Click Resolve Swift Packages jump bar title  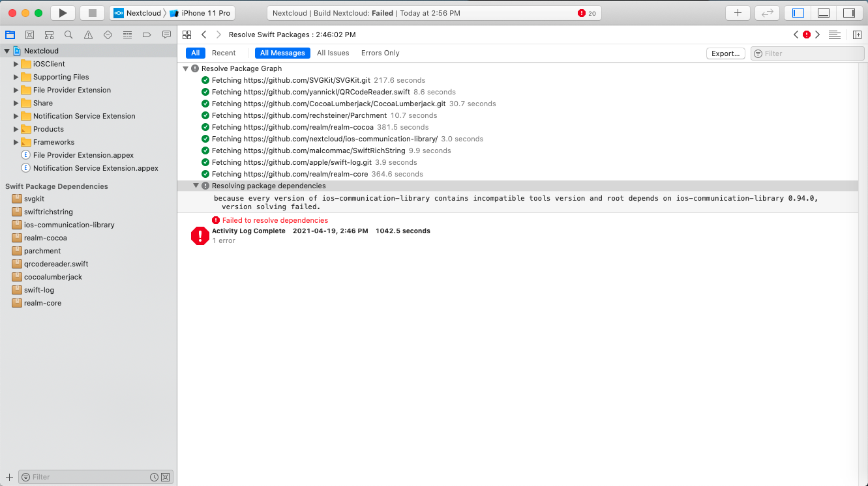pos(292,35)
